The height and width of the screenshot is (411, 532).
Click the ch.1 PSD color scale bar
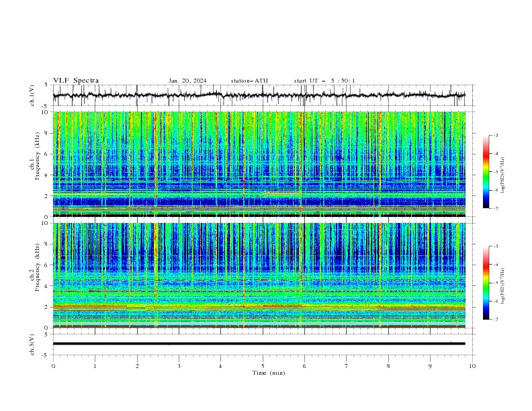tap(486, 171)
